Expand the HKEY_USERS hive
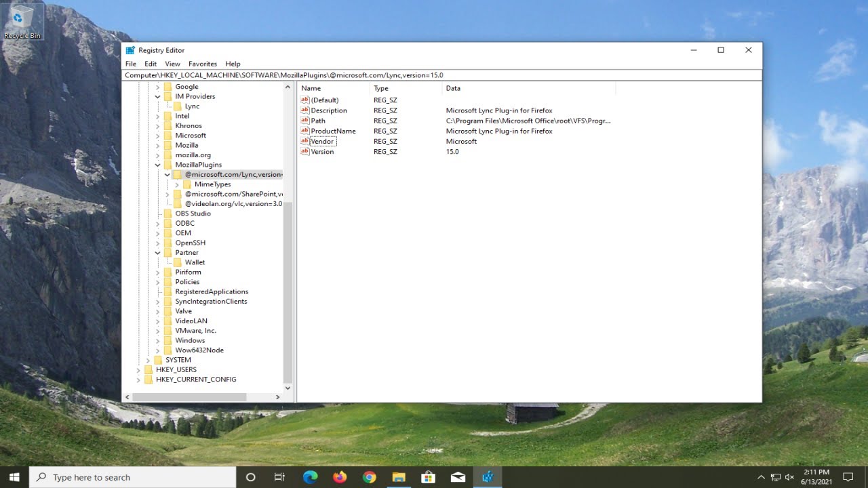 click(x=138, y=369)
